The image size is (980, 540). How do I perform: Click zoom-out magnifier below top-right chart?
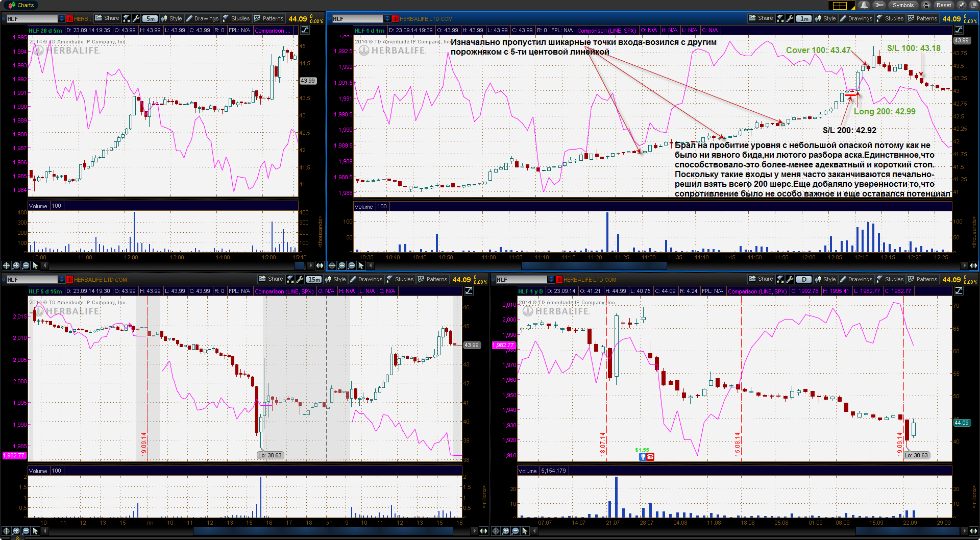pos(351,265)
